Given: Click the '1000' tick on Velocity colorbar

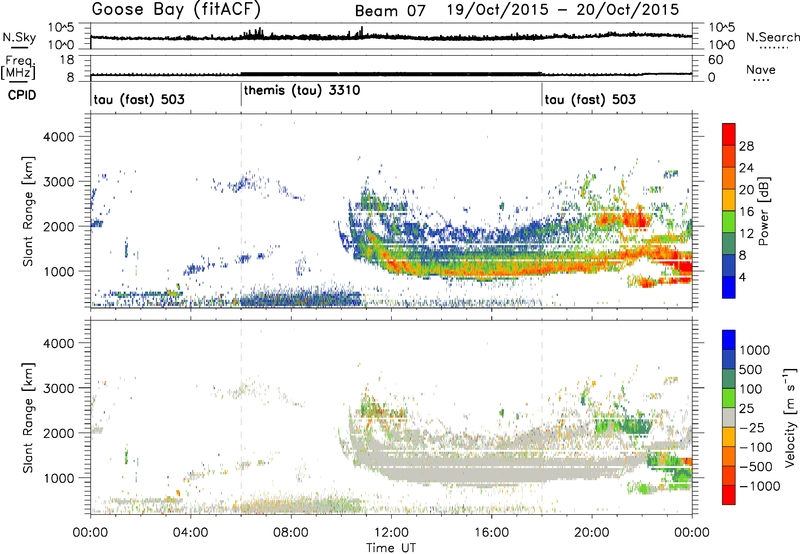Looking at the screenshot, I should 755,350.
